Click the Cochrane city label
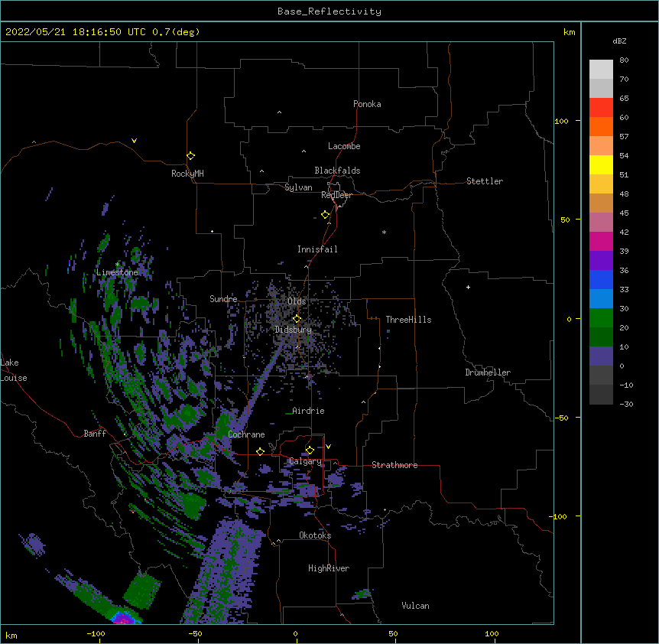The image size is (659, 644). point(246,434)
